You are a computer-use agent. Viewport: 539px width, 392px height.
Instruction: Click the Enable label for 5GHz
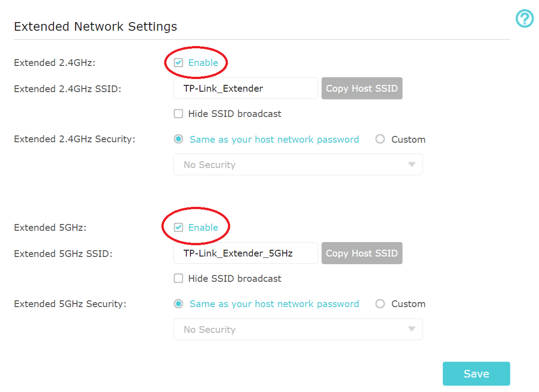203,228
